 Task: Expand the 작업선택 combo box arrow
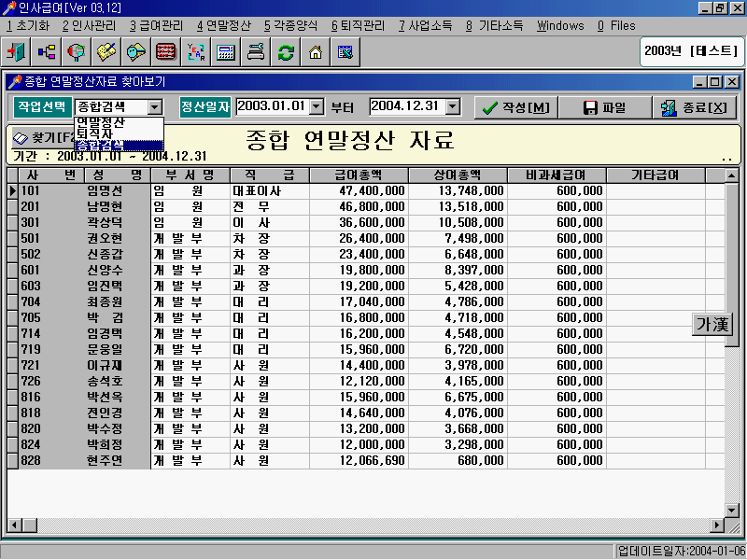(155, 108)
